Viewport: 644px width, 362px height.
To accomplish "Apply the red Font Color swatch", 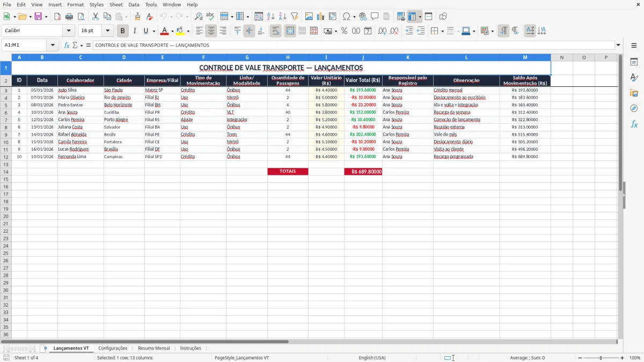I will [x=165, y=31].
